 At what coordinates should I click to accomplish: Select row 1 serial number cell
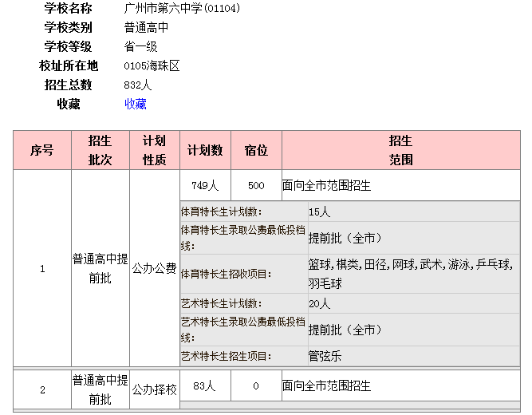pyautogui.click(x=42, y=269)
